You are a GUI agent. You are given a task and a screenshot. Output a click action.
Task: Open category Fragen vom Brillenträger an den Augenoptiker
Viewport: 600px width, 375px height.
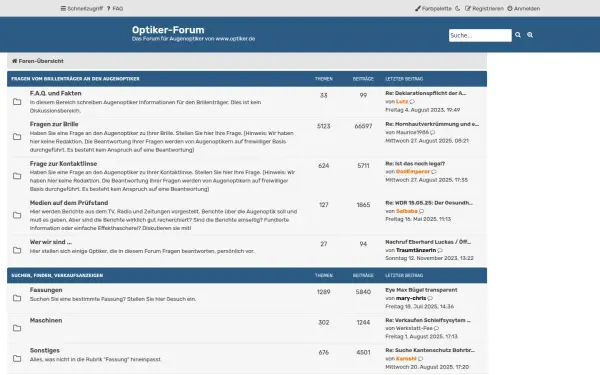(75, 79)
